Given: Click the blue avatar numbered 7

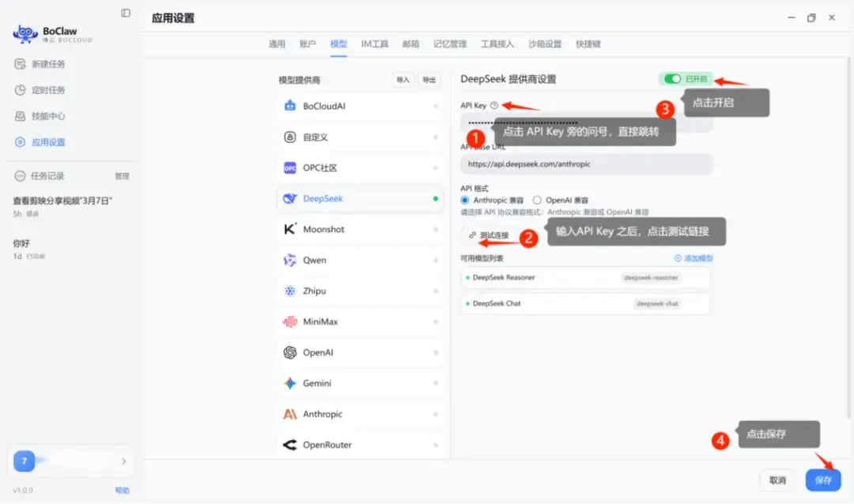Looking at the screenshot, I should (24, 461).
